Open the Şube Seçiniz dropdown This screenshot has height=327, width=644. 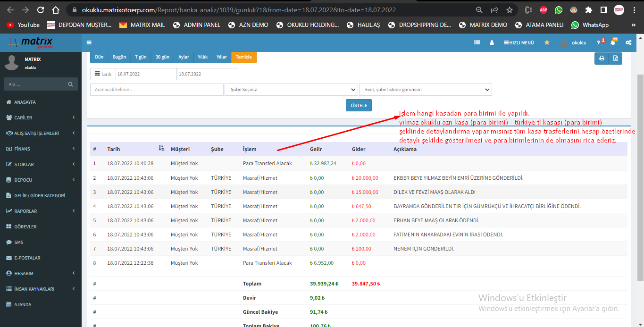[x=291, y=90]
